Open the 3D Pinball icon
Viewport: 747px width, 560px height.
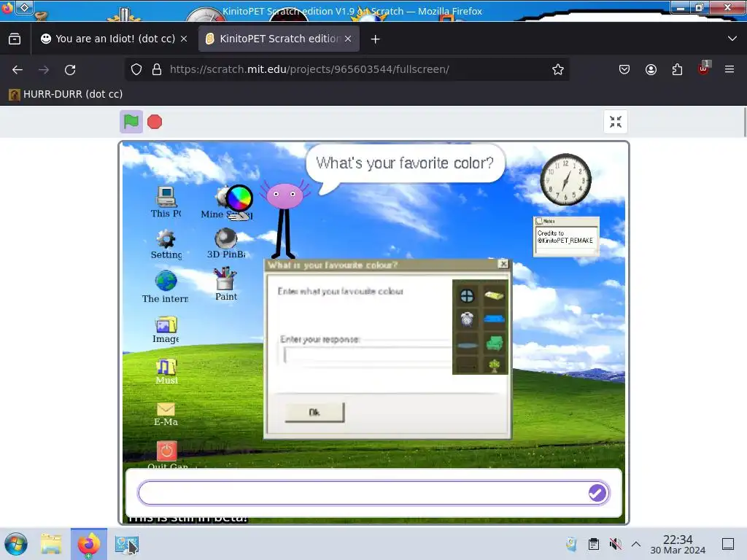[226, 244]
